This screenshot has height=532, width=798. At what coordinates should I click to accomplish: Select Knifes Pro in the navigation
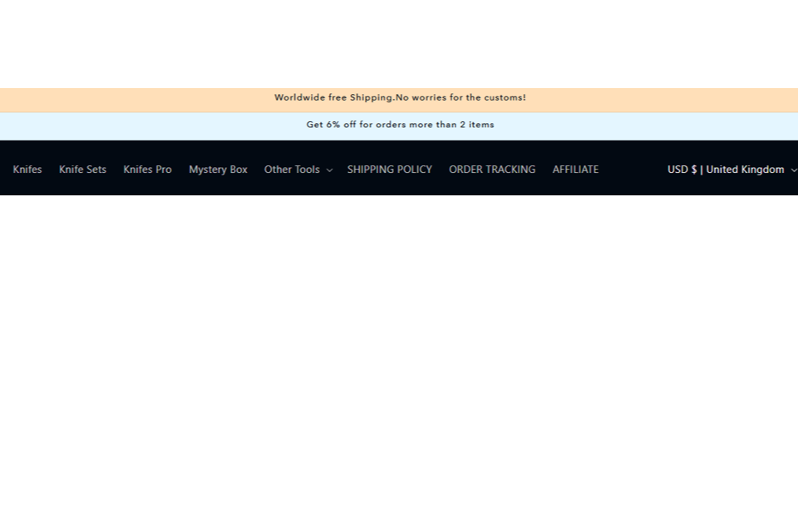pyautogui.click(x=147, y=170)
